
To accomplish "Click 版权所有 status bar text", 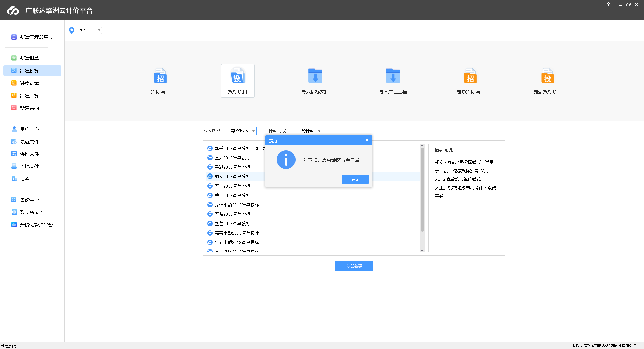I will [x=604, y=345].
